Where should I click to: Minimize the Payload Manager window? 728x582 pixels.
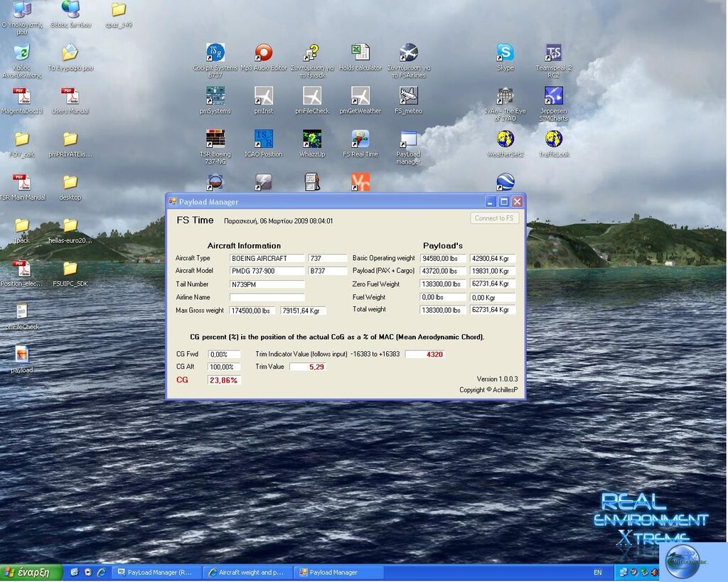[491, 201]
